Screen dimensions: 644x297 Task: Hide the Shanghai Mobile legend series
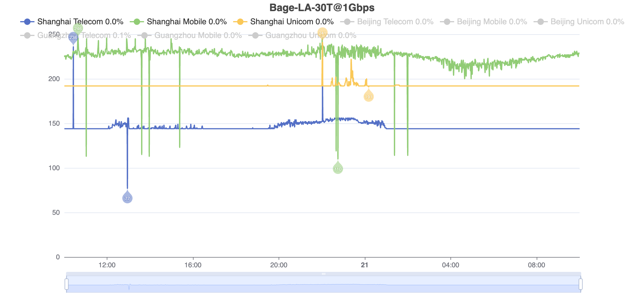tap(178, 22)
